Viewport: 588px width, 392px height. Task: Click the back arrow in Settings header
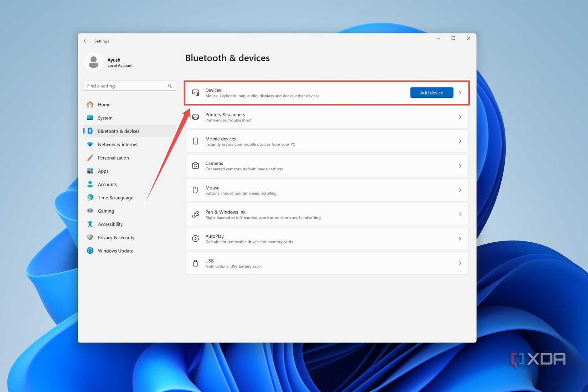(86, 41)
